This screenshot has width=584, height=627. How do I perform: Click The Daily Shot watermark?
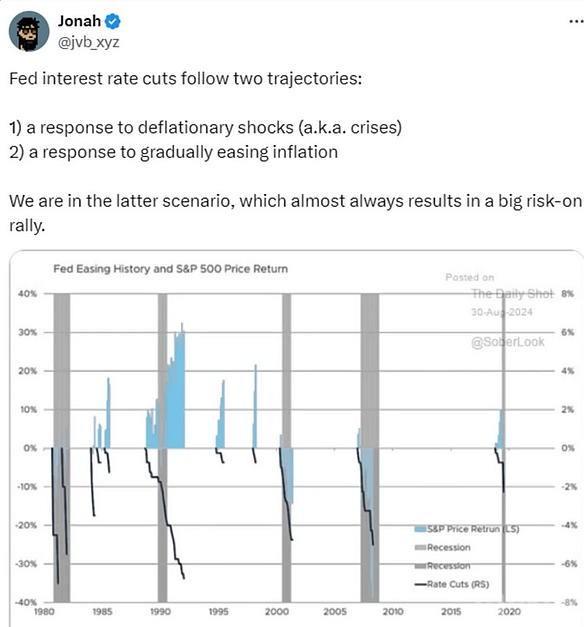(512, 294)
